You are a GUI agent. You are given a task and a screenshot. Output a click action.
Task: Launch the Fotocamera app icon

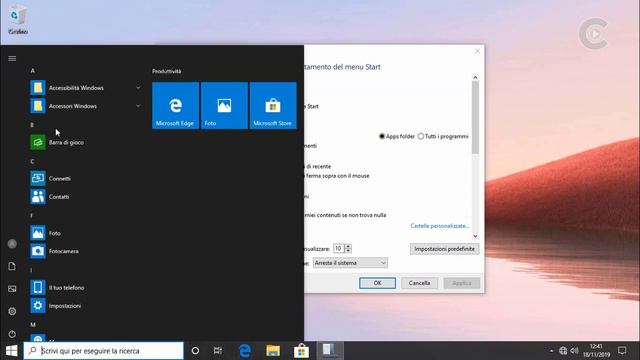(x=38, y=251)
